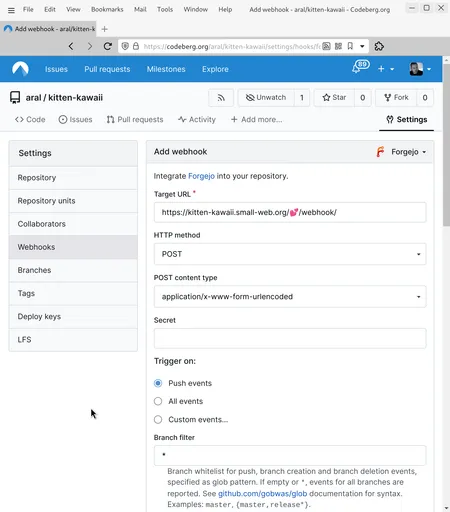Click the Unwatch repository button

click(x=266, y=98)
